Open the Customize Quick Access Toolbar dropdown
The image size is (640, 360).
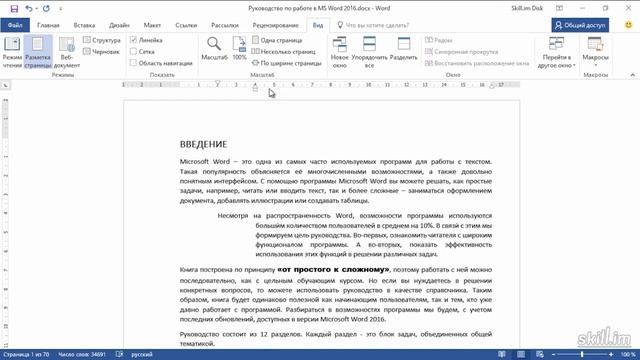click(x=60, y=9)
